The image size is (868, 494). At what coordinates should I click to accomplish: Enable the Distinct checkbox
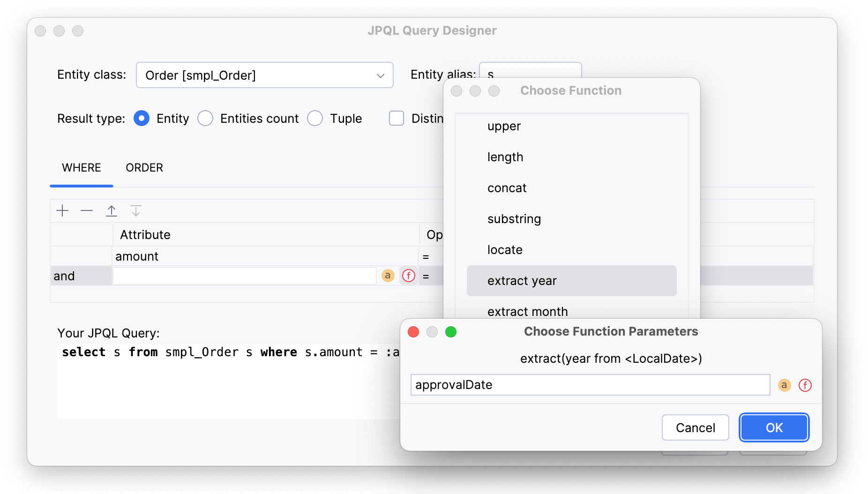tap(397, 119)
